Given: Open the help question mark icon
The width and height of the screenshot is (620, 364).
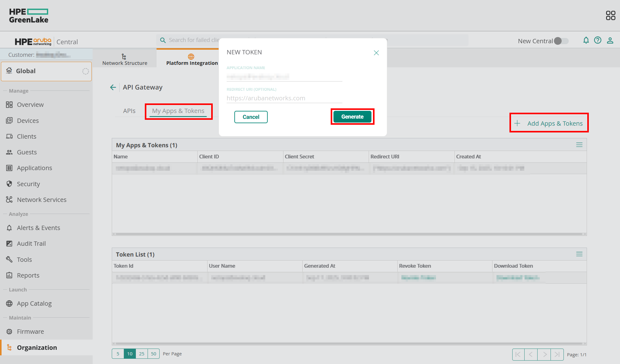Looking at the screenshot, I should [598, 40].
